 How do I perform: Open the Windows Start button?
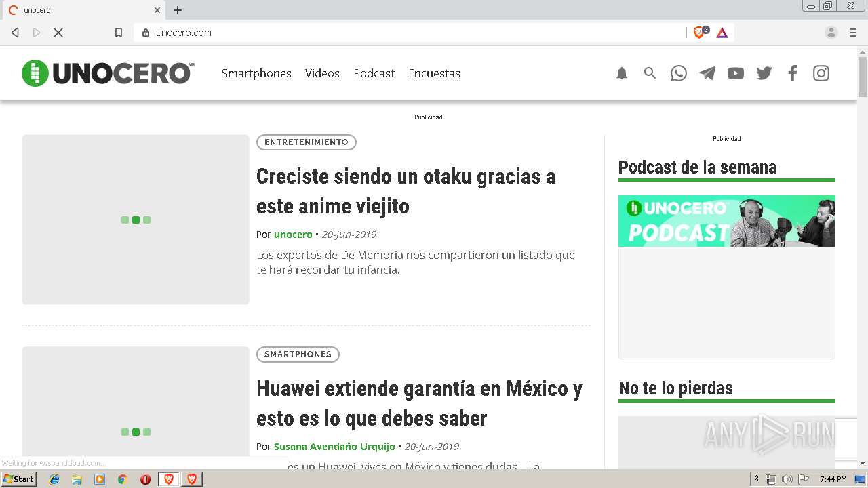point(19,479)
